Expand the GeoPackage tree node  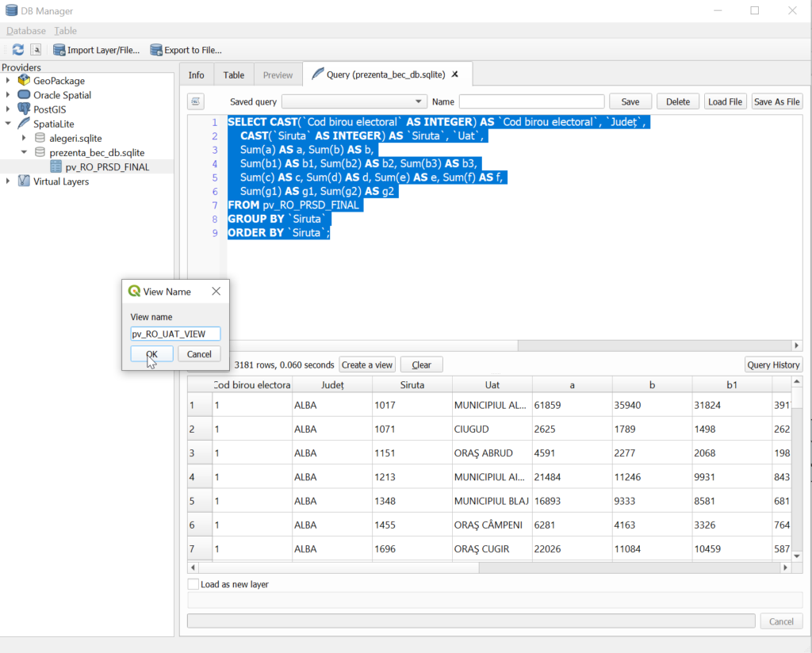(8, 80)
